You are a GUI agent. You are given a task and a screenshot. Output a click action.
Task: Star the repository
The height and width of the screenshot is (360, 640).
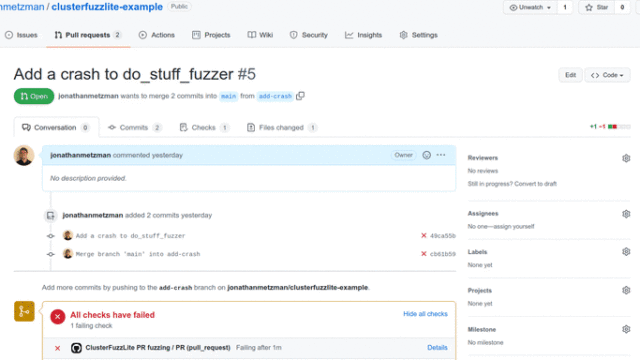pyautogui.click(x=596, y=7)
